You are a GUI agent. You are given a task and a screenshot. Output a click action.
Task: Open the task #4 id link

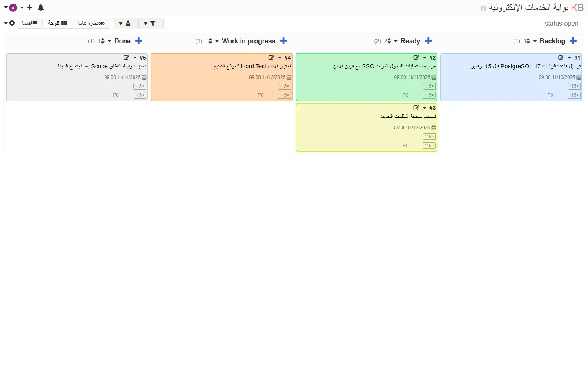click(287, 58)
